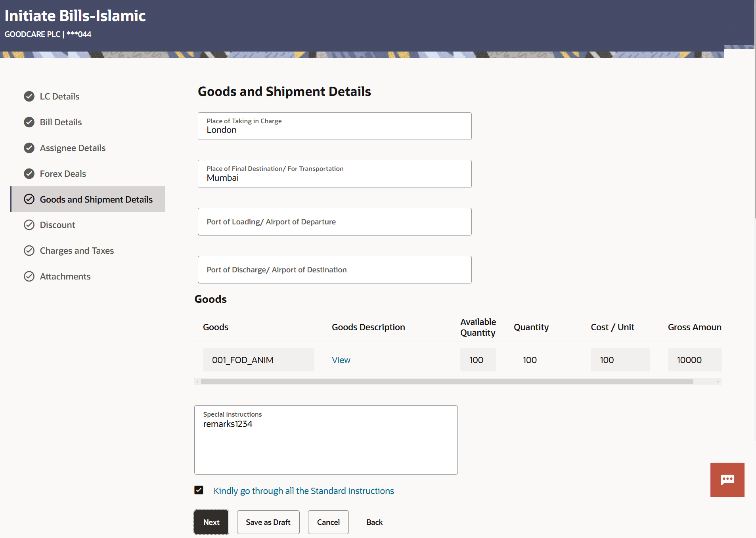Click the Attachments step circle icon

(29, 276)
